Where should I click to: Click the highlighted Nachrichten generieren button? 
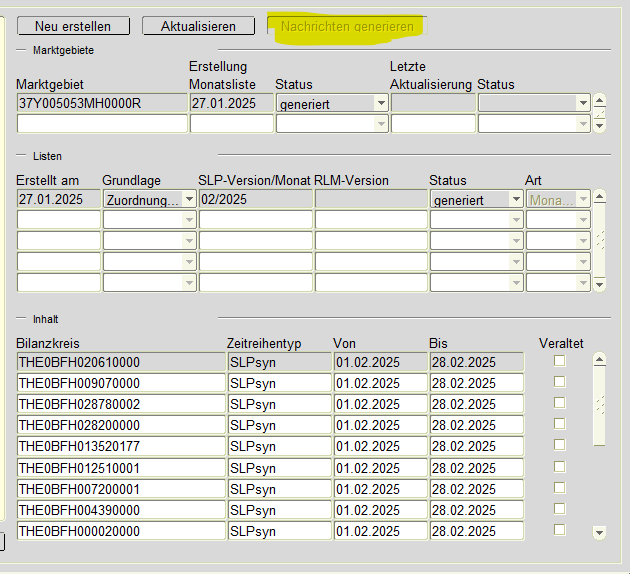point(347,26)
